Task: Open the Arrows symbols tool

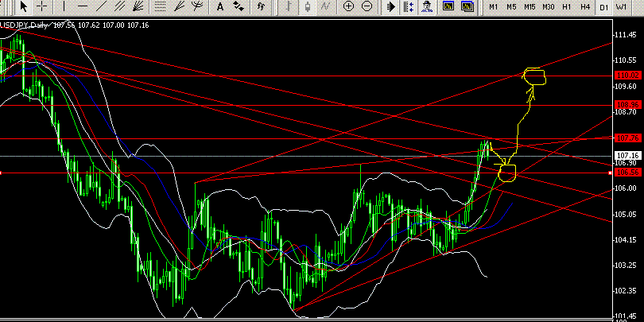Action: click(x=239, y=6)
